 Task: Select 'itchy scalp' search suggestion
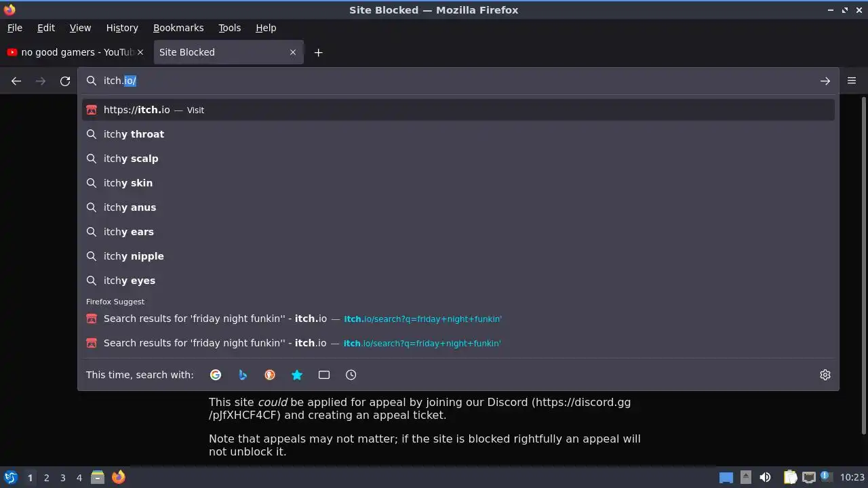coord(458,159)
